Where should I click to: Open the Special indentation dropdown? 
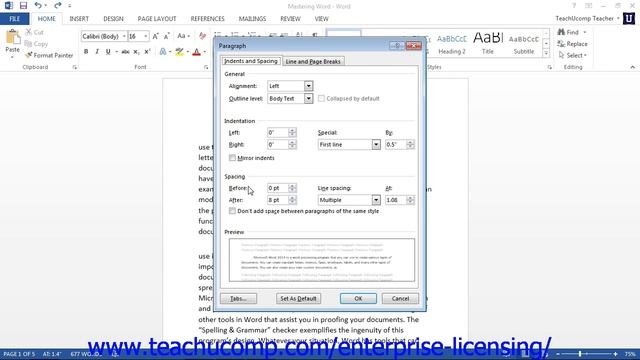[x=376, y=144]
